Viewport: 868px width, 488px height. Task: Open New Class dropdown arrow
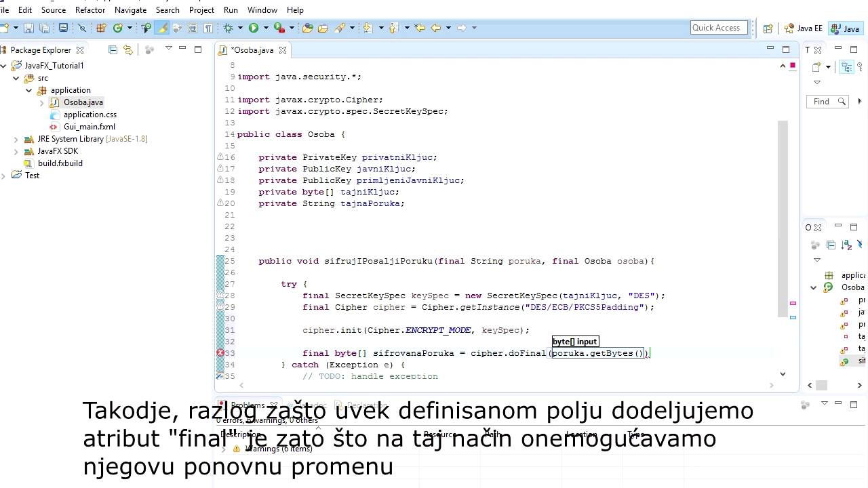click(130, 28)
